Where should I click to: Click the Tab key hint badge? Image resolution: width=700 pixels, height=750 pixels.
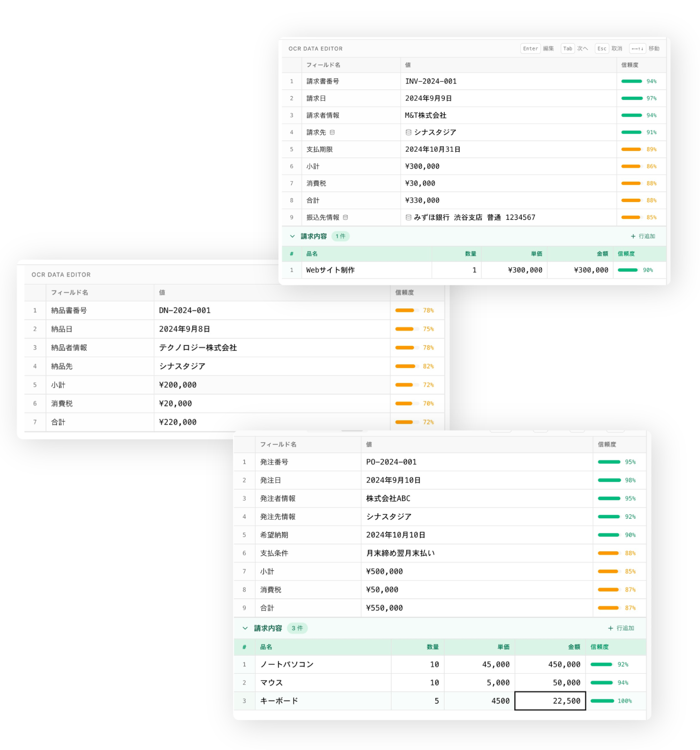point(567,49)
